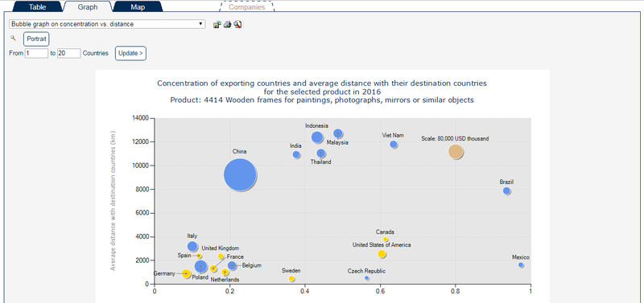Switch to the Table tab
Image resolution: width=644 pixels, height=303 pixels.
[37, 7]
